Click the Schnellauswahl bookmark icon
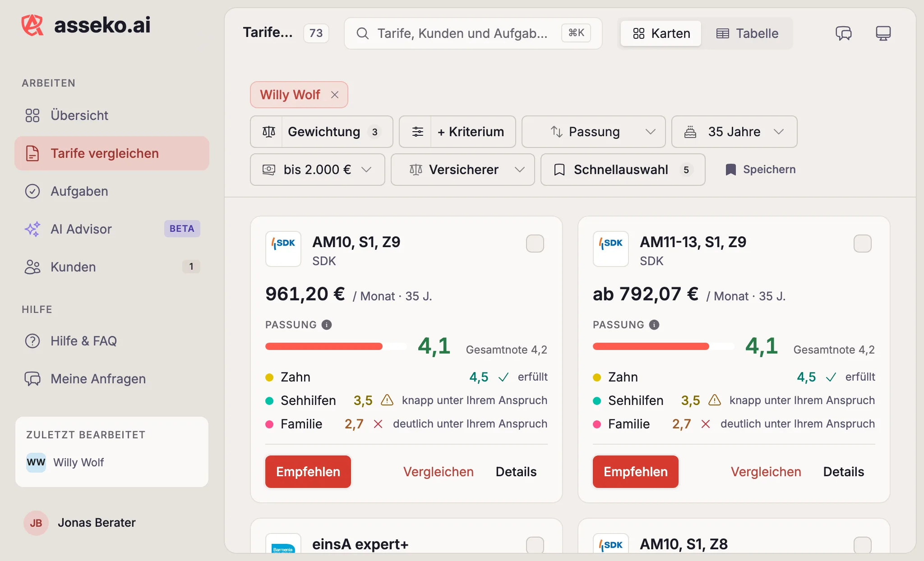 click(x=559, y=170)
